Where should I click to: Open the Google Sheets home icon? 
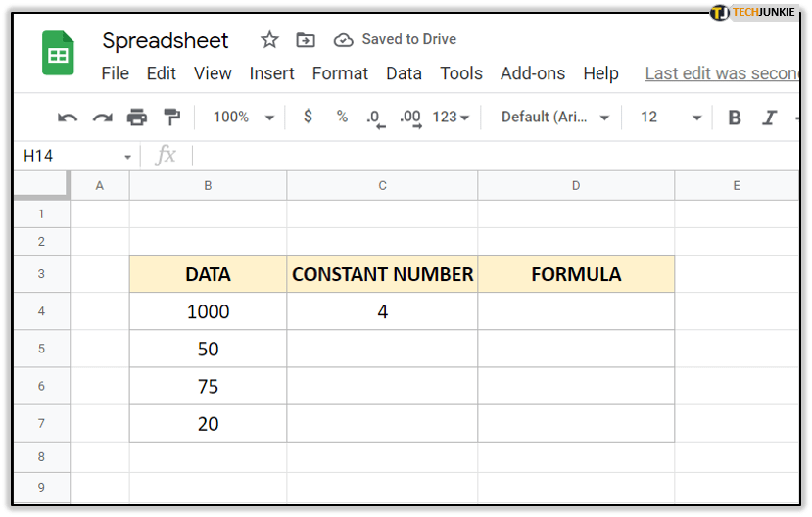[x=58, y=53]
